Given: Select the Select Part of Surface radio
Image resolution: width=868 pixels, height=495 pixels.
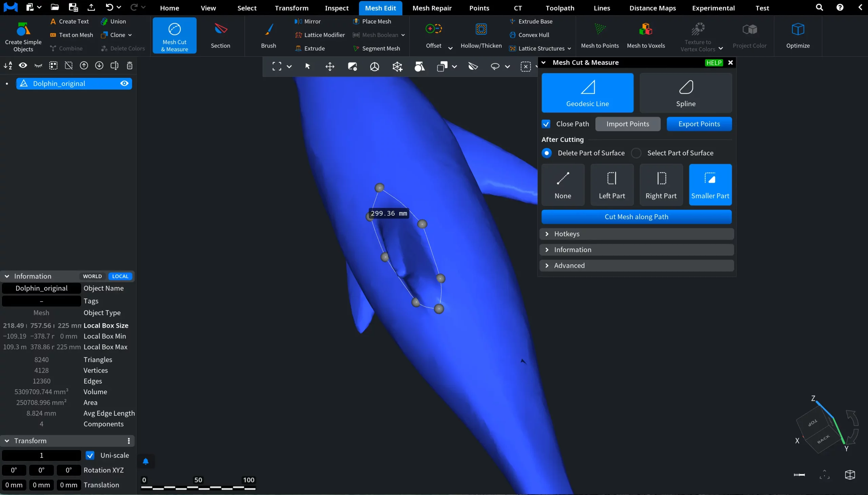Looking at the screenshot, I should (636, 153).
